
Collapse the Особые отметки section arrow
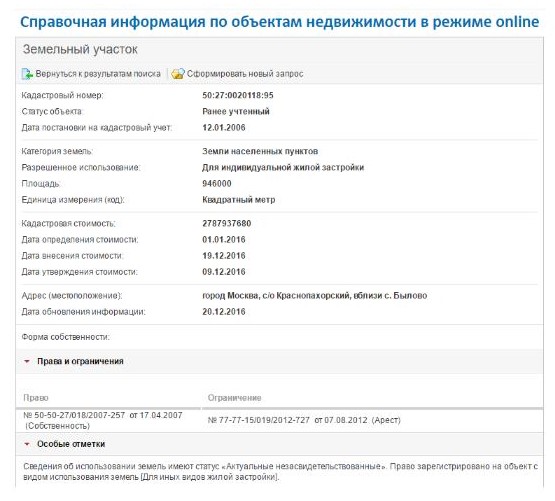tap(27, 444)
